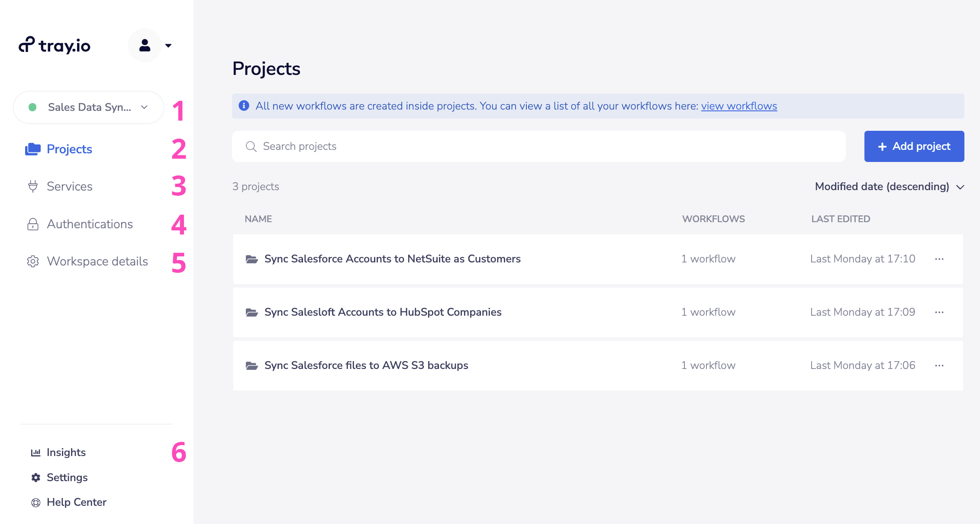Open the user profile avatar menu

click(x=145, y=45)
